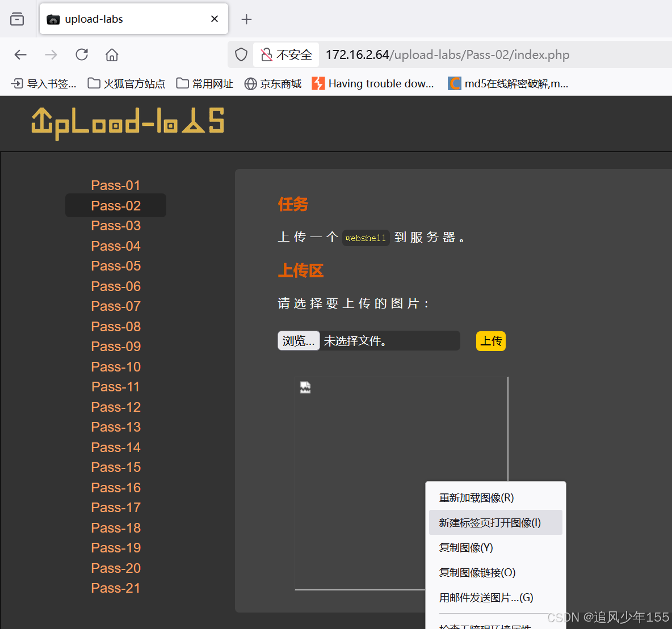Screen dimensions: 672x629
Task: Click the 上传区 heading
Action: [300, 271]
